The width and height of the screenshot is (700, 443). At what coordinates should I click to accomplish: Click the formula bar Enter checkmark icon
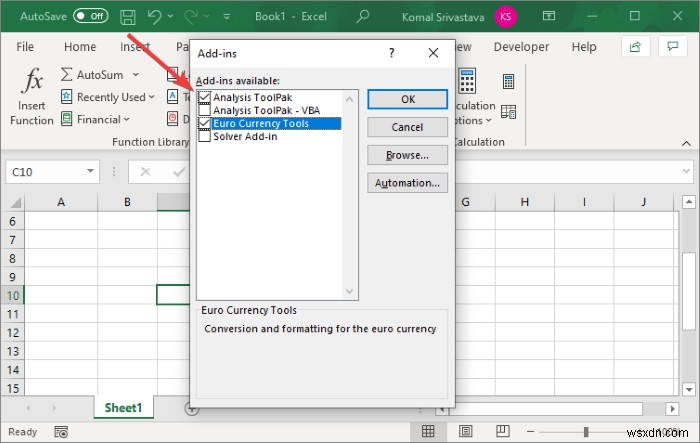click(x=179, y=172)
